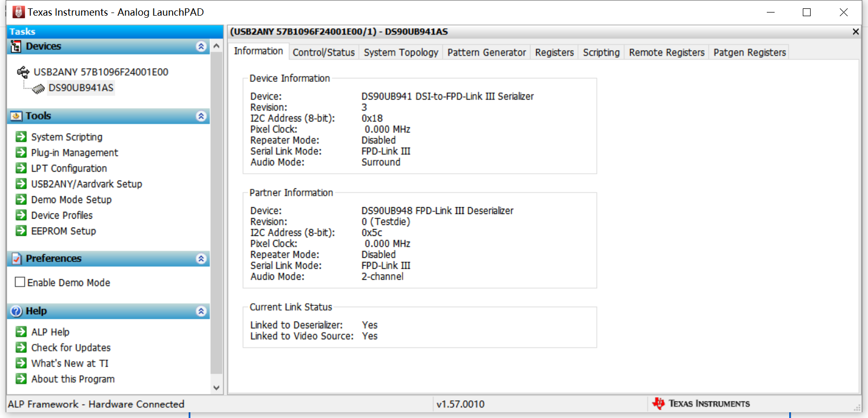Click the Tasks pane scroll down arrow
This screenshot has height=418, width=868.
click(216, 388)
